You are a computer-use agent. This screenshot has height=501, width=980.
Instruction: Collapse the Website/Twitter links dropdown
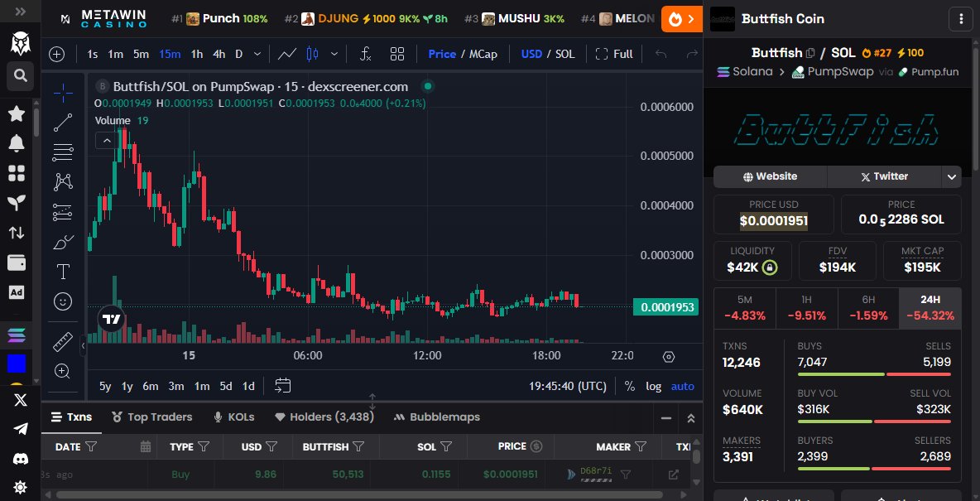click(951, 176)
